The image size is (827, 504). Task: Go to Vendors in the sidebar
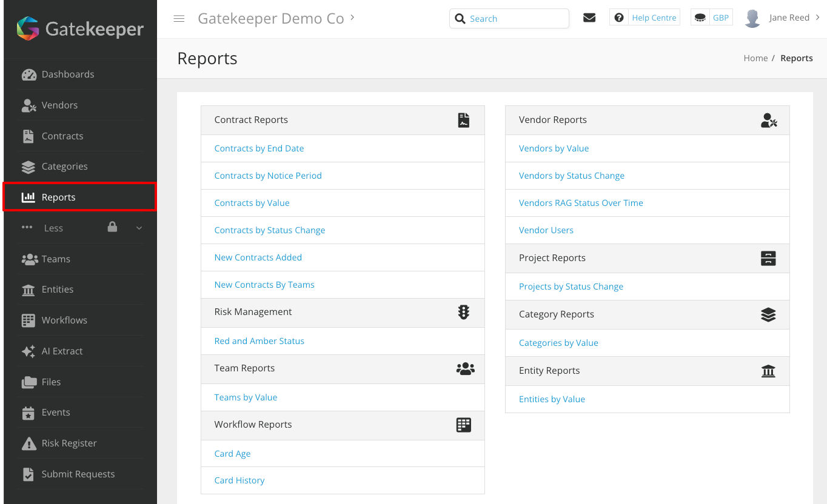pos(59,105)
